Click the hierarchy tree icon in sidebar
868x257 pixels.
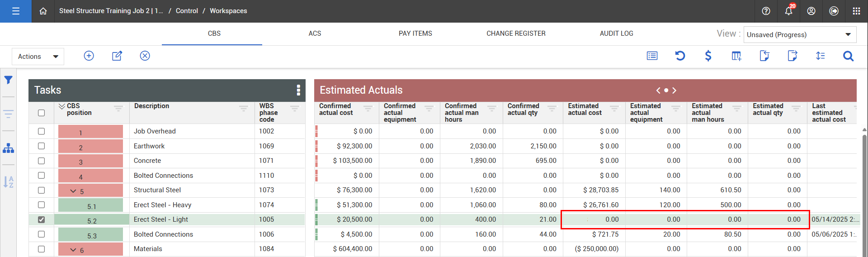(x=8, y=148)
